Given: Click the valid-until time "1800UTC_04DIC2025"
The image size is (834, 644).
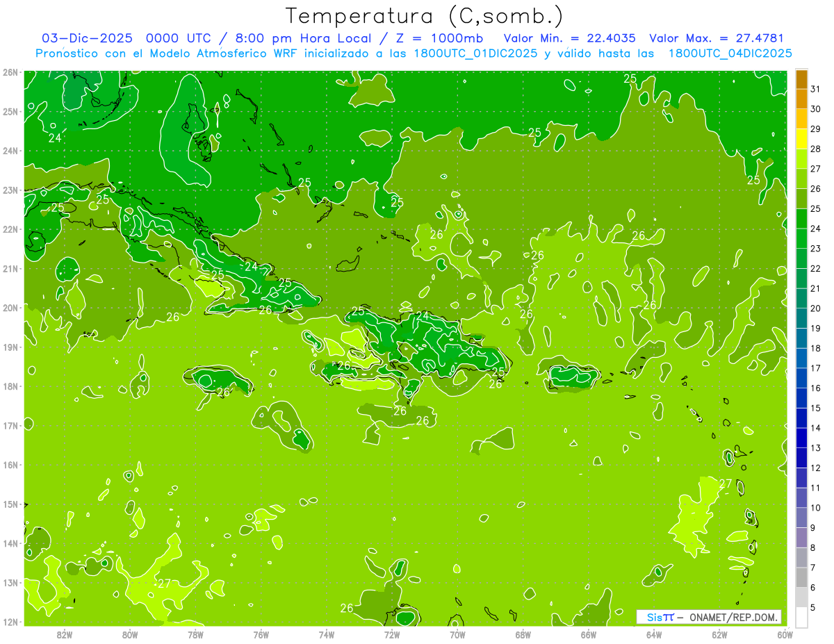Looking at the screenshot, I should pos(730,53).
